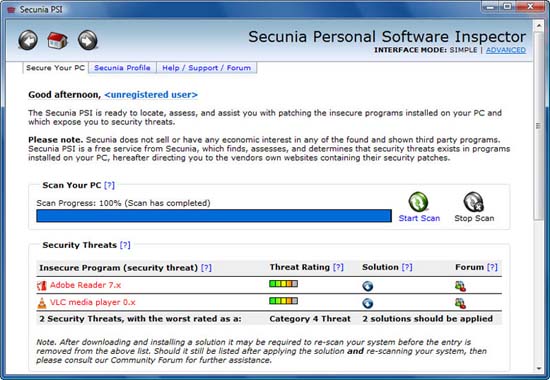Open the forum icon for Adobe Reader 7.x
The height and width of the screenshot is (380, 550).
click(x=460, y=286)
